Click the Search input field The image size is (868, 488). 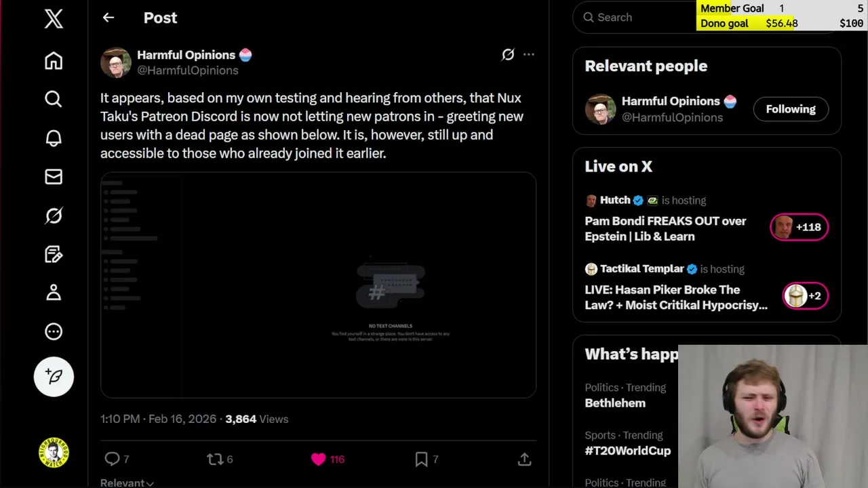click(637, 18)
